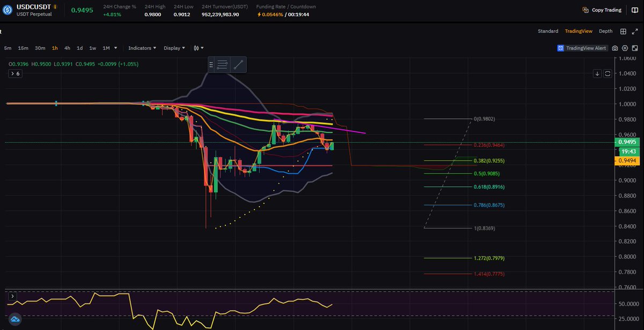Viewport: 644px width, 330px height.
Task: Open the Indicators dropdown
Action: tap(141, 48)
